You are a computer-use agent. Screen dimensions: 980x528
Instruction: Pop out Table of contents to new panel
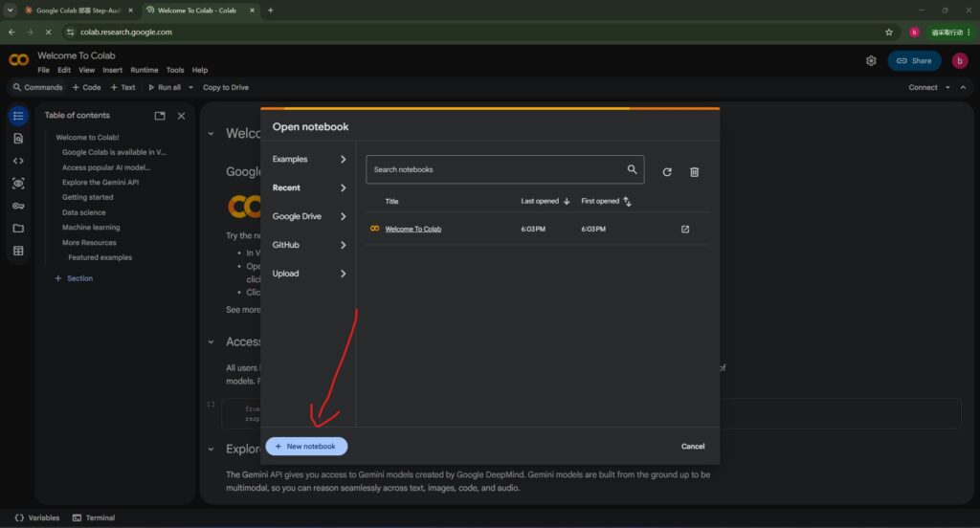pos(160,116)
